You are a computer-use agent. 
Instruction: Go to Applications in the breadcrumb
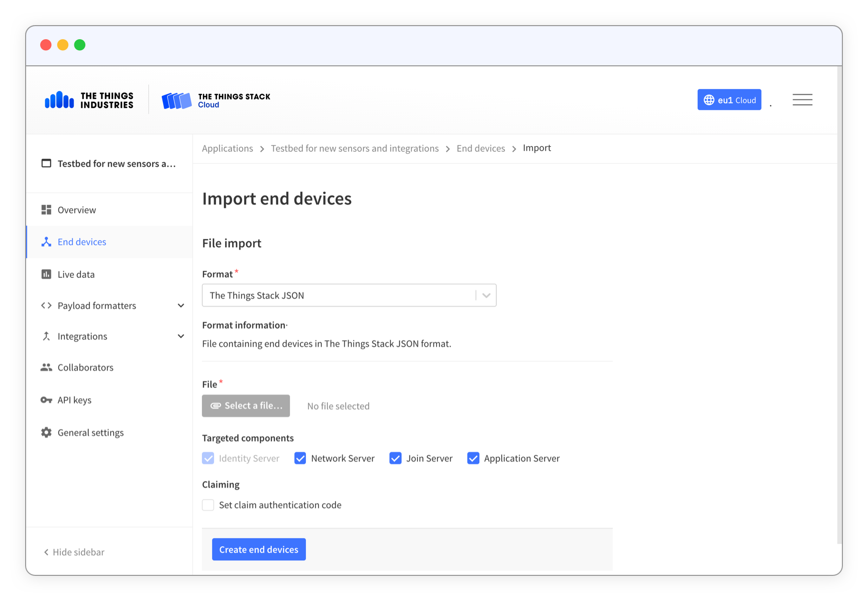[x=228, y=148]
